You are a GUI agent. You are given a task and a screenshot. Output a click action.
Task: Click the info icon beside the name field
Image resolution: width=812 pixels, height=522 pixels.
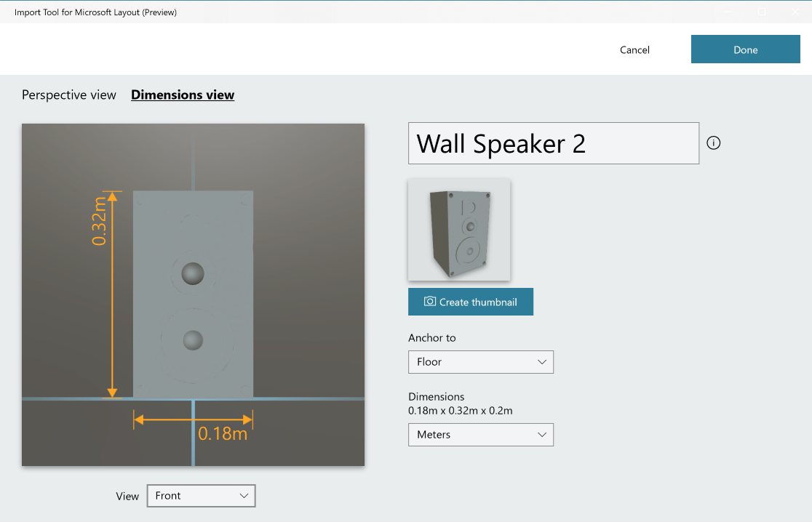pyautogui.click(x=714, y=143)
